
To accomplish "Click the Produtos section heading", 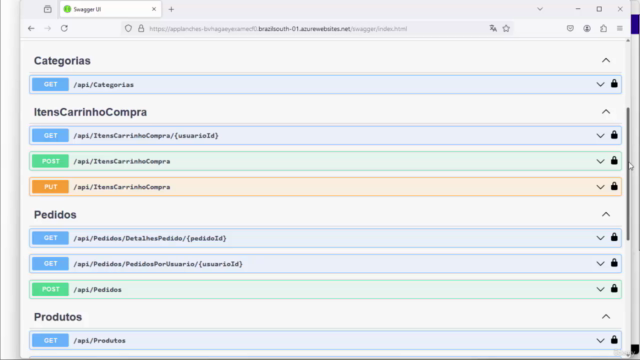I will tap(58, 317).
